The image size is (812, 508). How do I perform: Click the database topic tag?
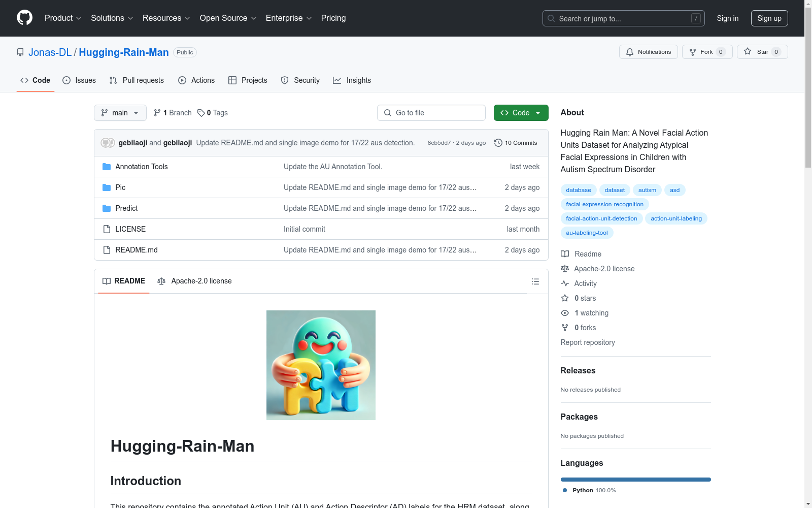(x=579, y=190)
